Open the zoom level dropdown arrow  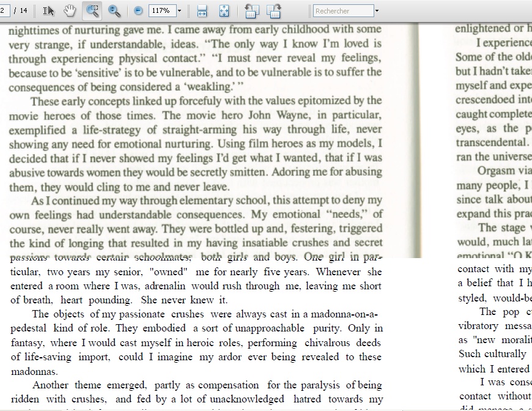click(x=179, y=11)
